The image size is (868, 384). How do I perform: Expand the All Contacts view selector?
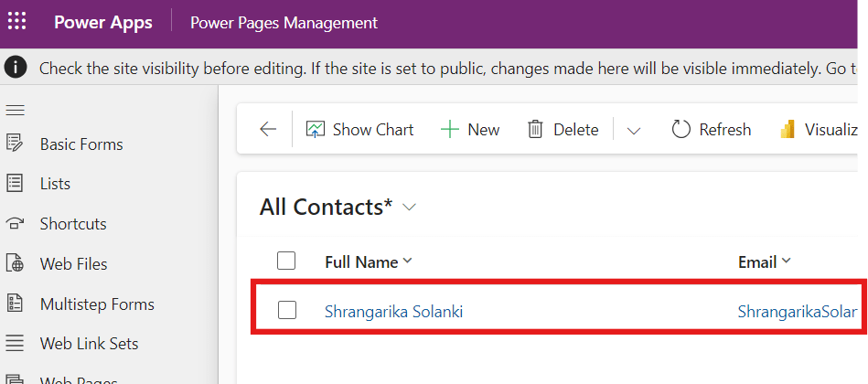(410, 208)
